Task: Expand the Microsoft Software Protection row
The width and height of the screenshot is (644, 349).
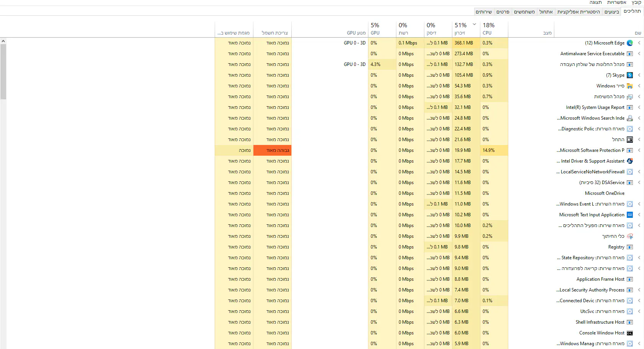Action: [x=639, y=150]
